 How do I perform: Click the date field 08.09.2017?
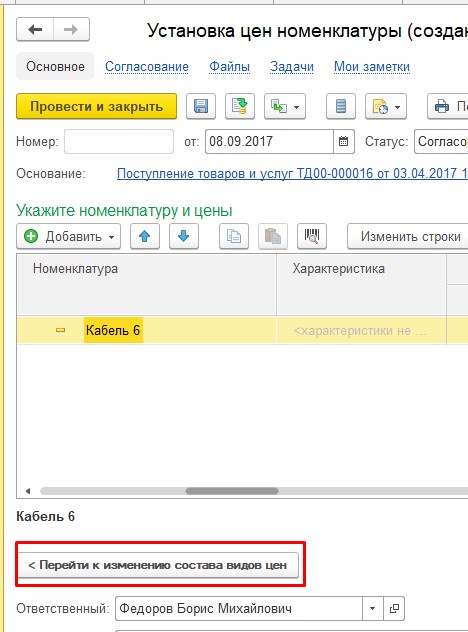click(269, 141)
